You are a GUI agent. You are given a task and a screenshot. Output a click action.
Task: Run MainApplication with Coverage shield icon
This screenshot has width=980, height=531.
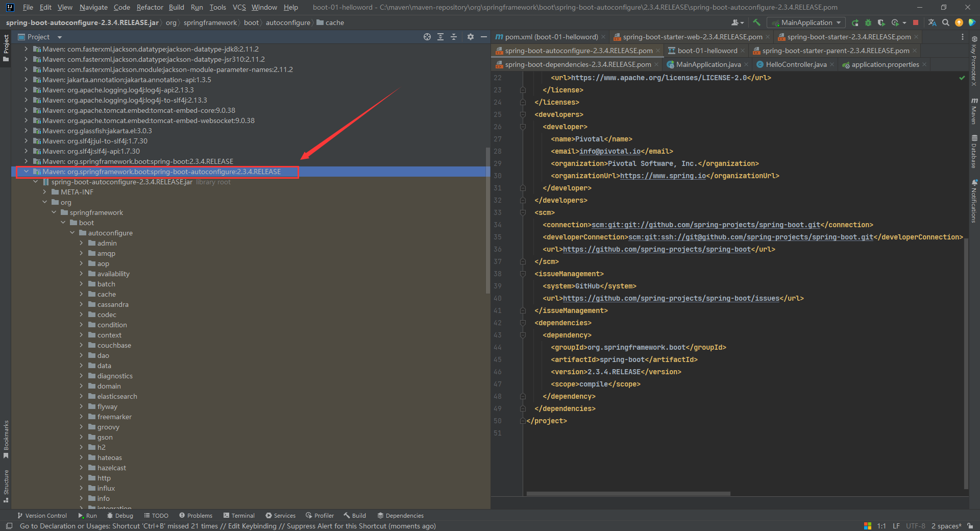(881, 22)
